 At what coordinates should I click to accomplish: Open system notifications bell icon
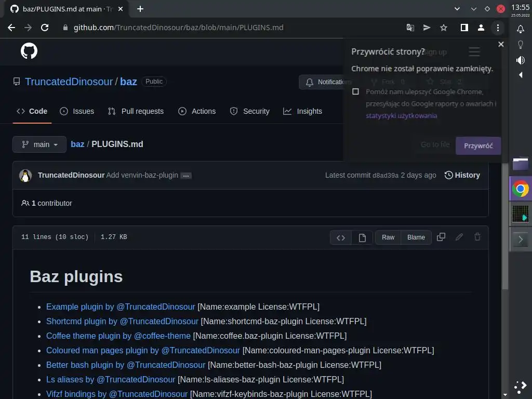coord(521,29)
